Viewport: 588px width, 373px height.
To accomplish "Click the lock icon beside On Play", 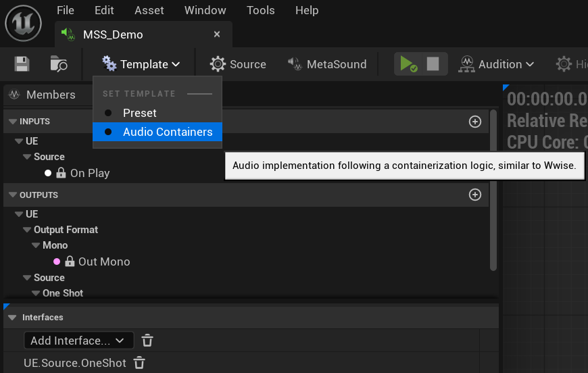I will (61, 172).
